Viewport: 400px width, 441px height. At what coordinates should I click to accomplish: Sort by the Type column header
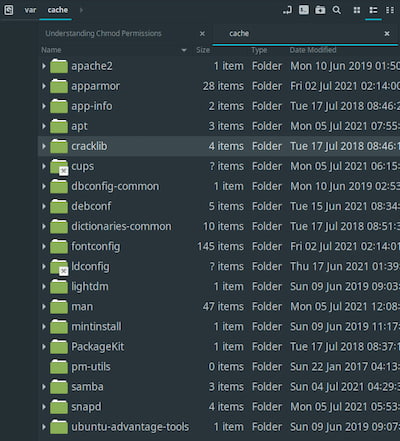click(x=259, y=50)
